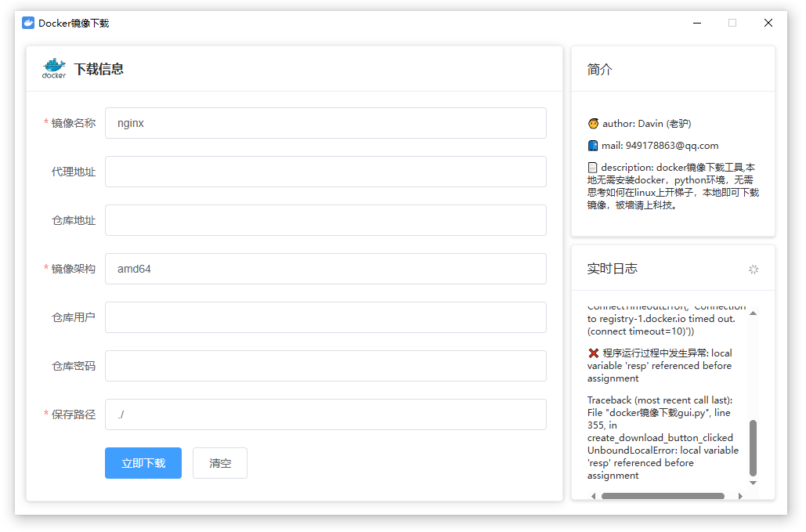Click the 仓库密码 field label
The height and width of the screenshot is (532, 806).
pyautogui.click(x=74, y=366)
